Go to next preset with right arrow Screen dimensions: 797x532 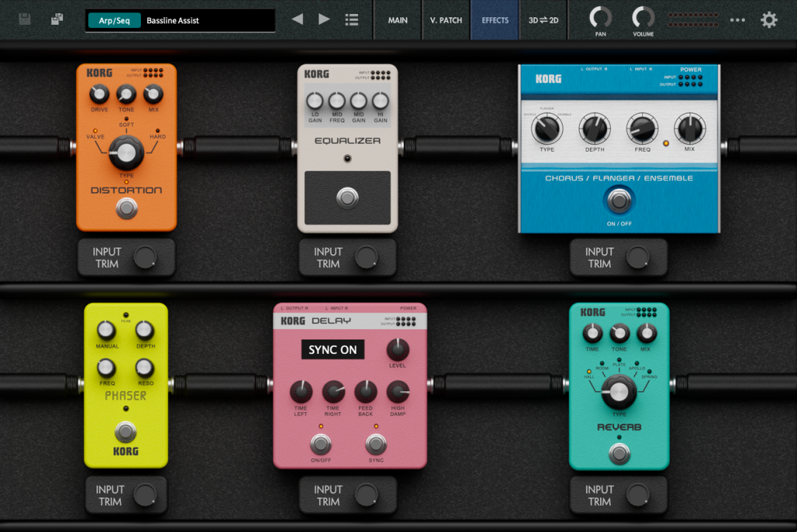pos(324,19)
